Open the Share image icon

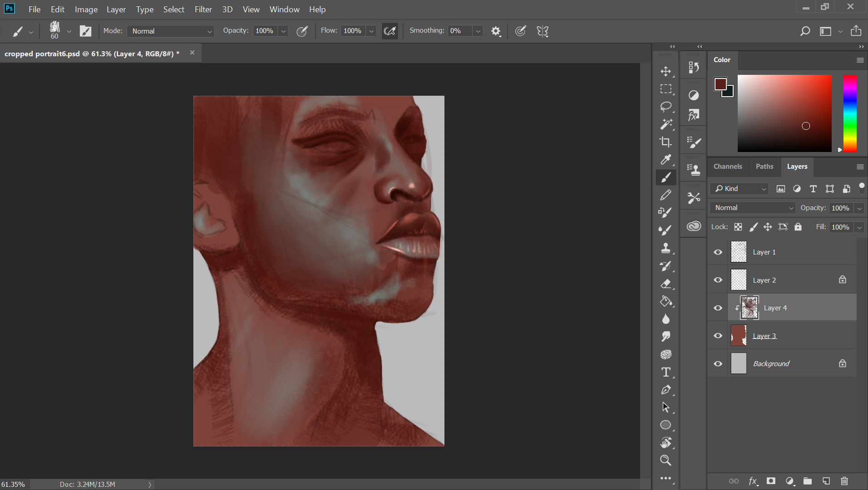point(856,31)
